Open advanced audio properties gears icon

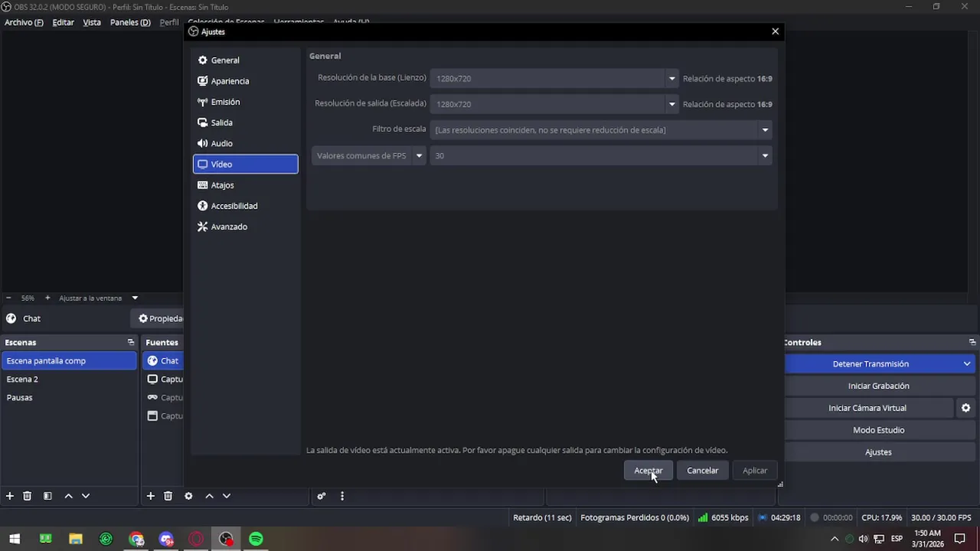click(x=322, y=496)
